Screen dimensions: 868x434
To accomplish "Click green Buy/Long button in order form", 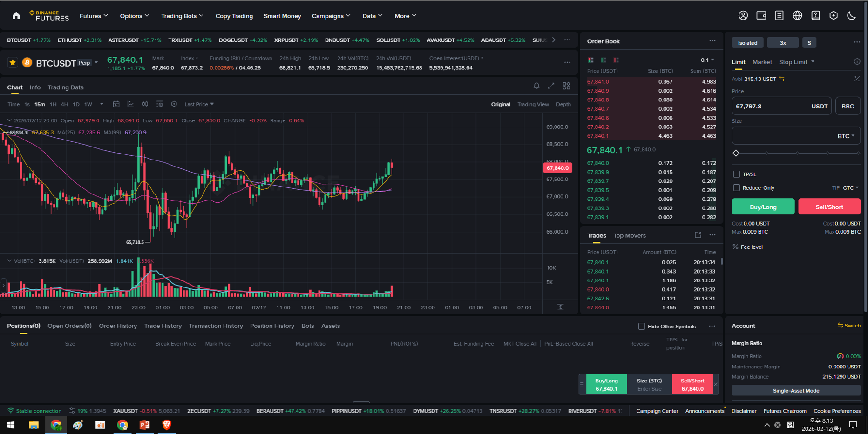I will coord(763,207).
